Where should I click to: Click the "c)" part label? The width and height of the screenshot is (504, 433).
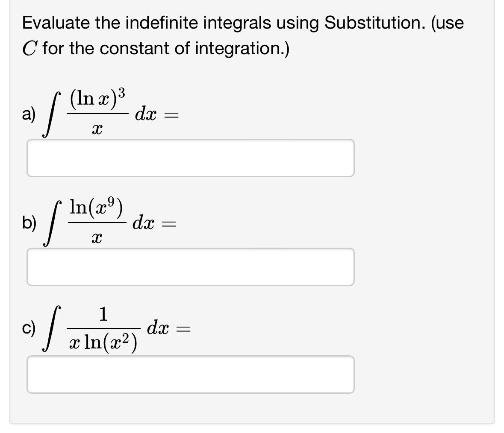tap(29, 328)
